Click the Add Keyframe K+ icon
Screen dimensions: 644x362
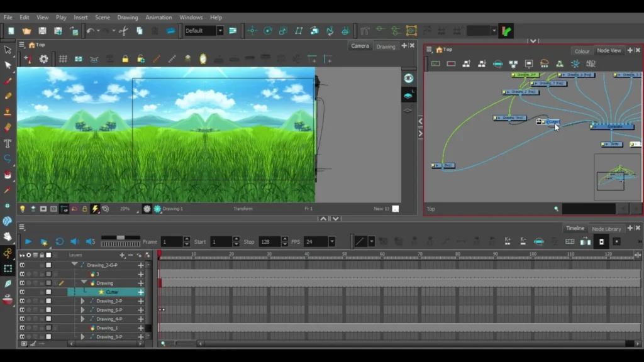[508, 241]
